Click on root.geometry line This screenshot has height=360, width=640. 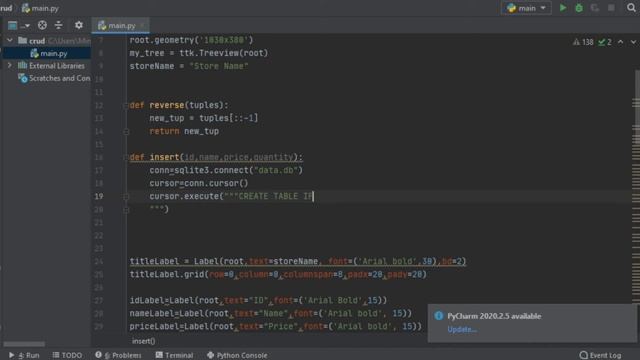[x=191, y=40]
